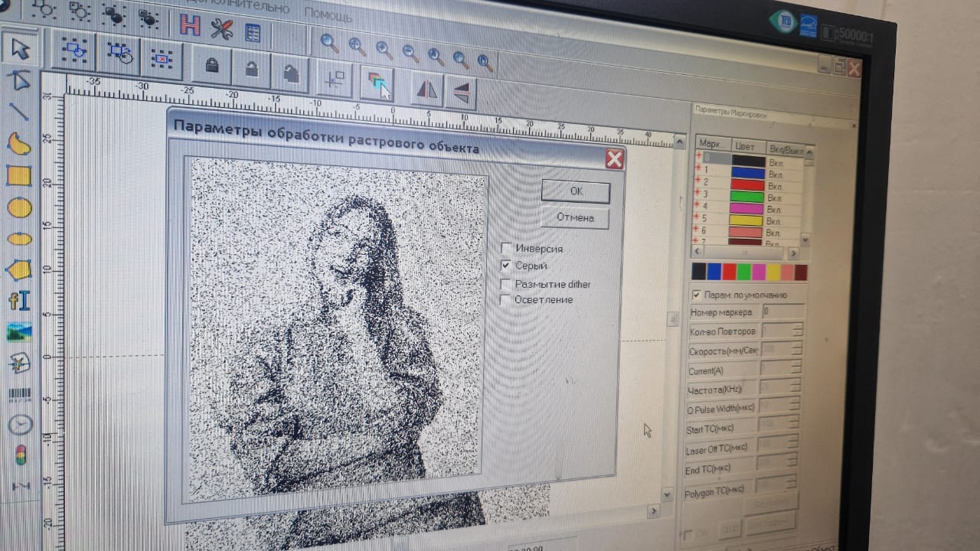Select the bitmap image import tool
The height and width of the screenshot is (551, 980).
(19, 332)
